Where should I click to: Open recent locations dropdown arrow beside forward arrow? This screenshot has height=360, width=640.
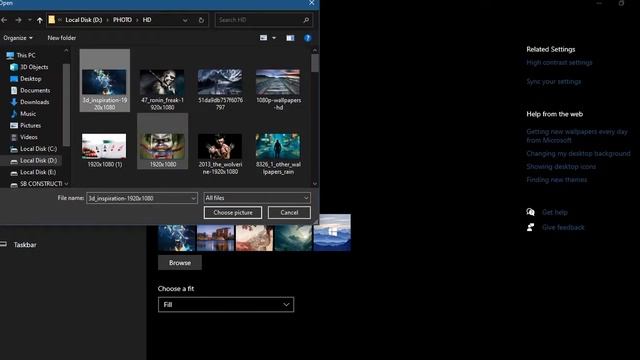[x=30, y=20]
